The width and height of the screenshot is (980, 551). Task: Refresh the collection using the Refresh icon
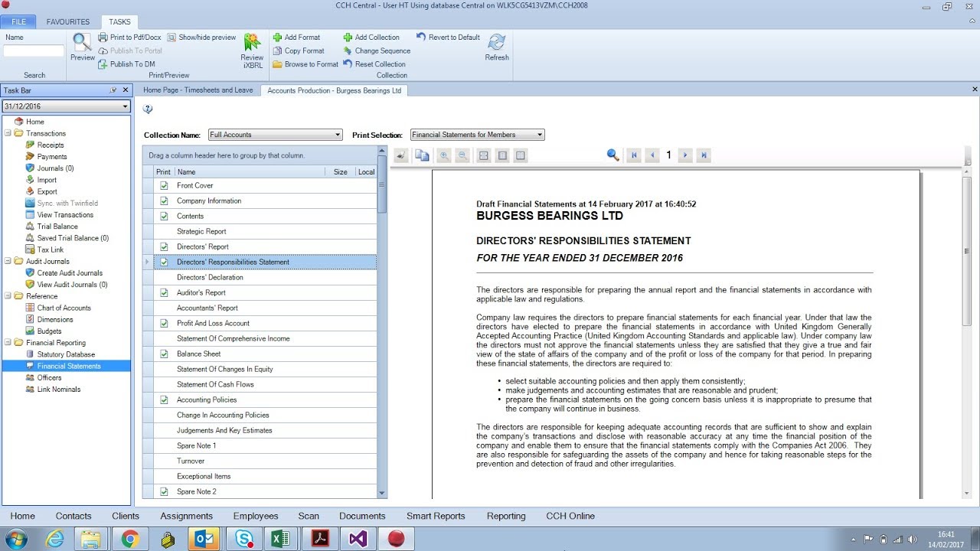[497, 47]
